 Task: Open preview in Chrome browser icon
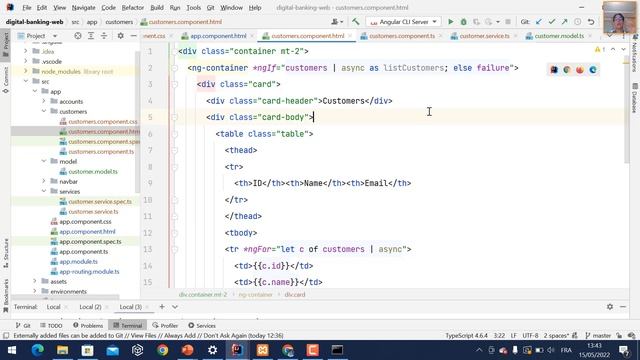567,70
